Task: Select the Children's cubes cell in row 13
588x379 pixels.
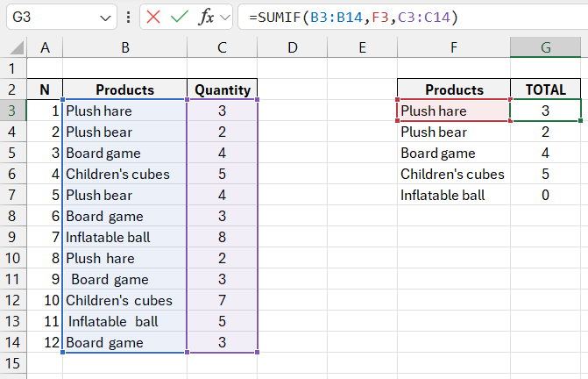Action: coord(124,300)
